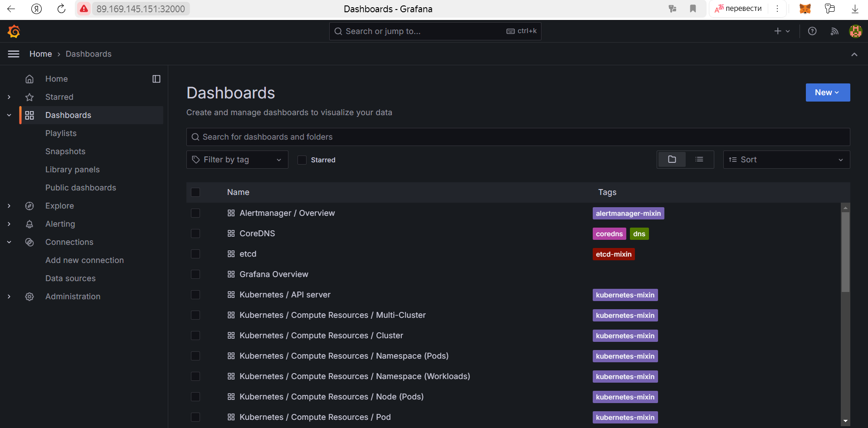
Task: Click the insecure site warning icon
Action: click(84, 9)
